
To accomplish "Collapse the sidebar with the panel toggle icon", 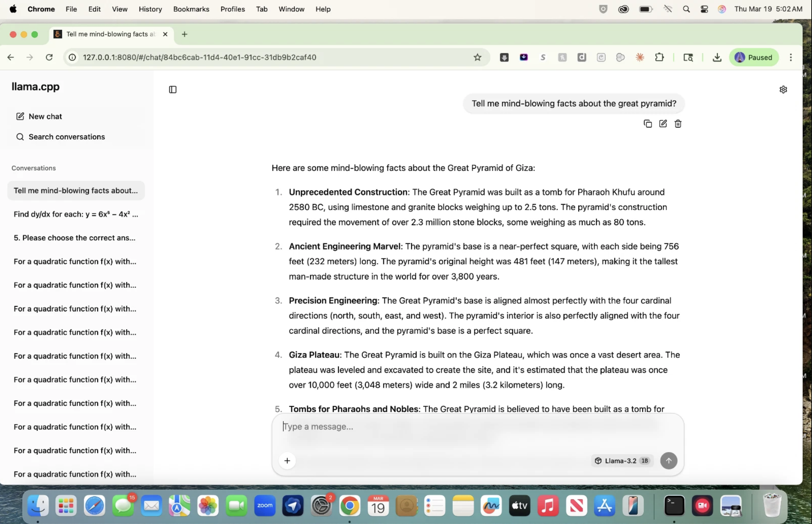I will (x=173, y=89).
